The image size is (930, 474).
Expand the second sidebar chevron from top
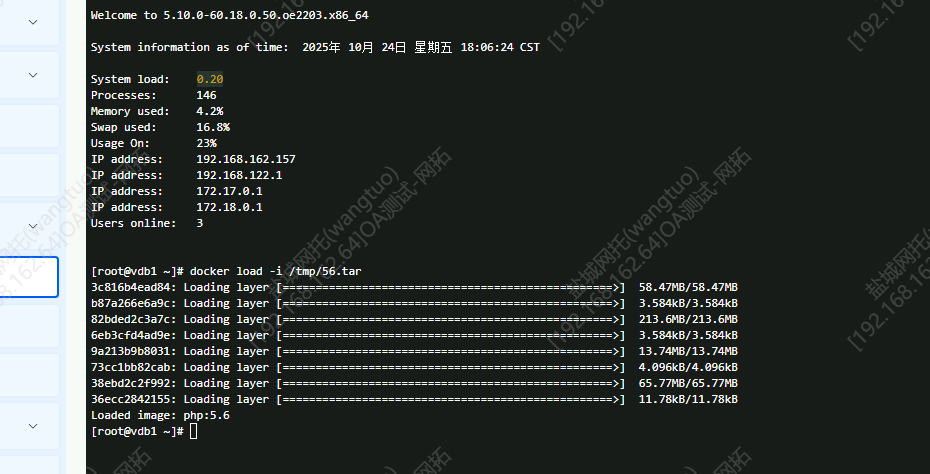[x=33, y=75]
